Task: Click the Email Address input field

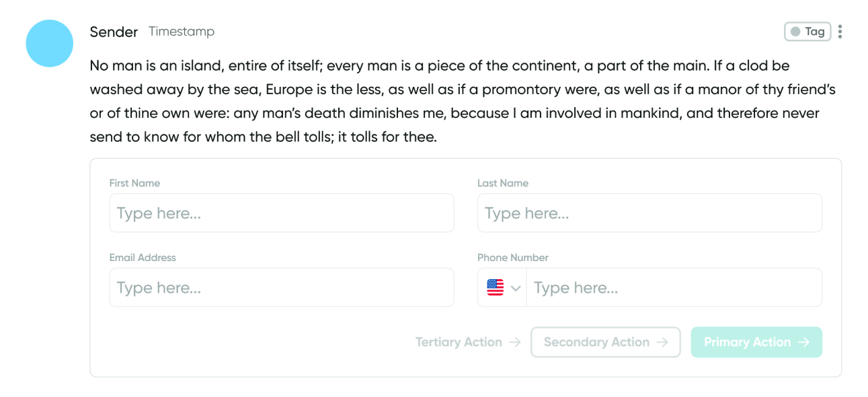Action: (282, 287)
